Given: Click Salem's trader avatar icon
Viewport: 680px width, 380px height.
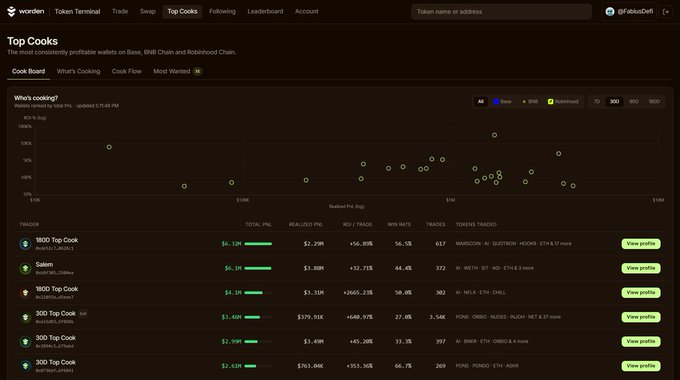Looking at the screenshot, I should coord(25,268).
